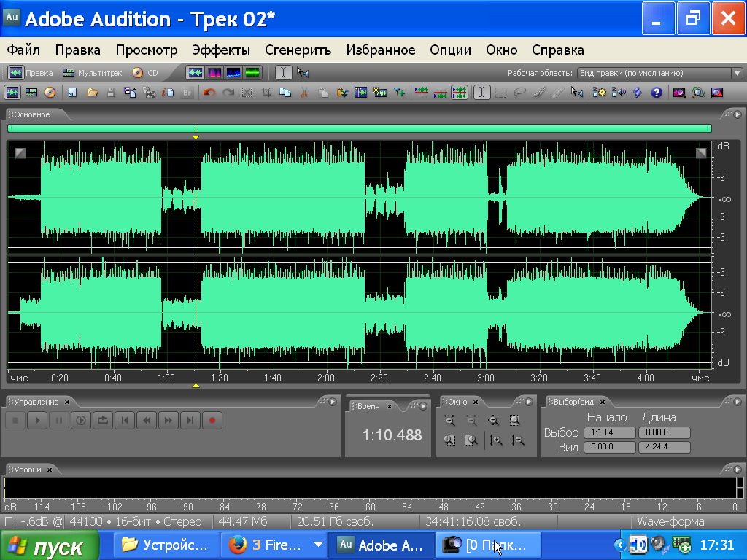Select the Spot Healing Brush tool

click(558, 93)
